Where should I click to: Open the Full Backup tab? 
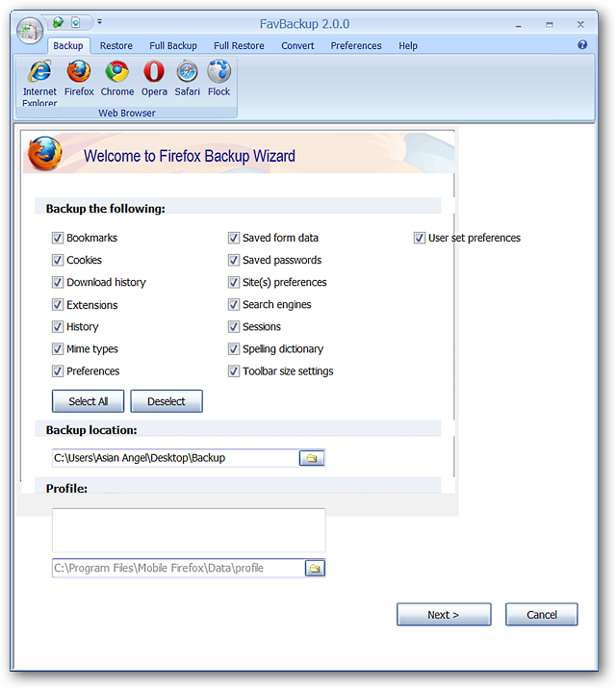click(x=173, y=45)
